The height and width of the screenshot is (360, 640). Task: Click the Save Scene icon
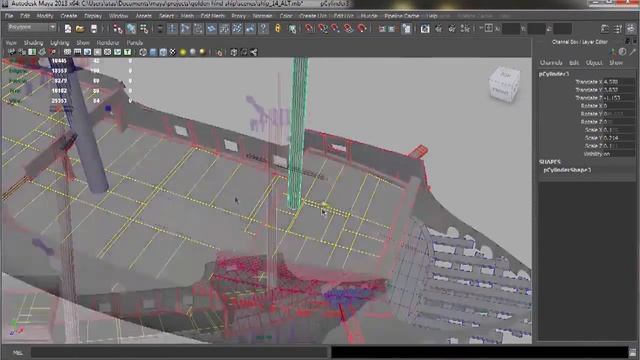pyautogui.click(x=93, y=29)
